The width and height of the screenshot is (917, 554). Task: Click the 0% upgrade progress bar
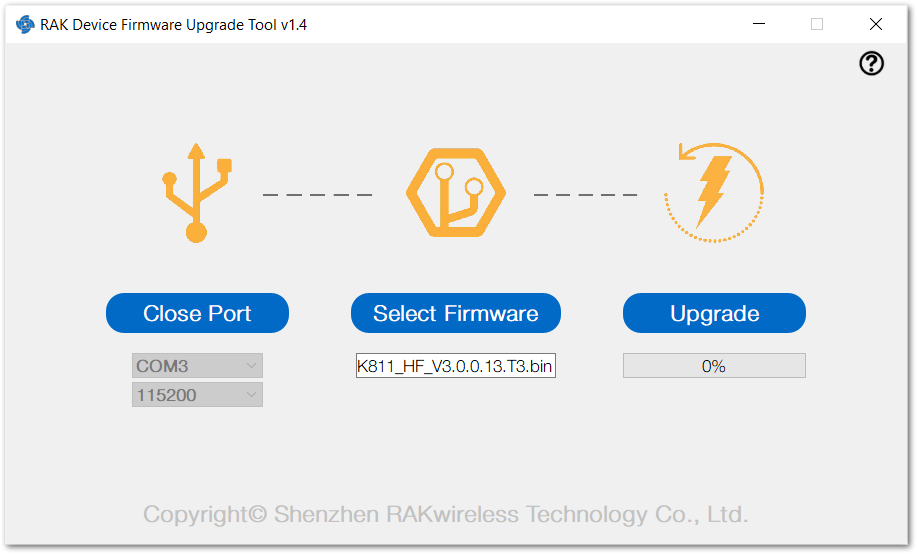click(x=714, y=366)
